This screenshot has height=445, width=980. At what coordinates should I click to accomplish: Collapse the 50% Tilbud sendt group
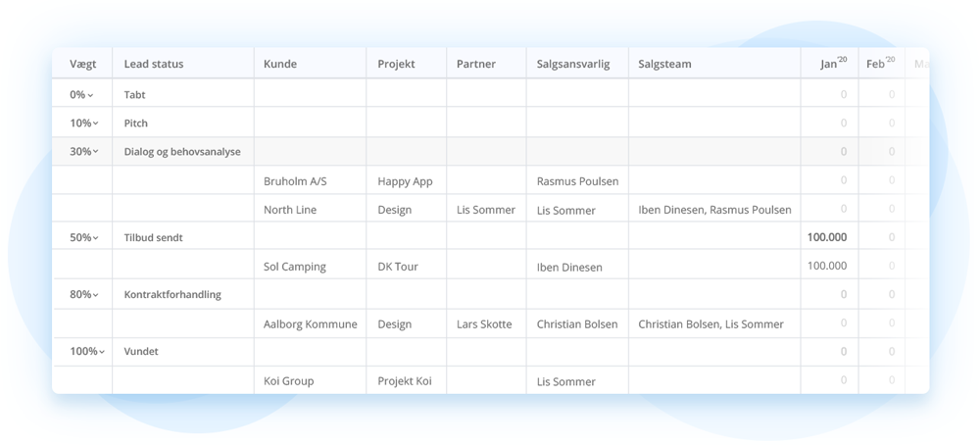point(96,238)
